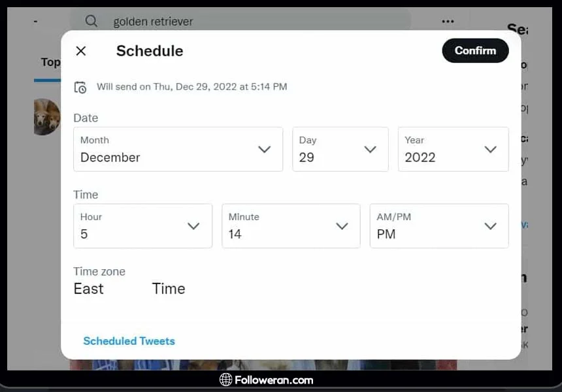
Task: Change the AM/PM selector
Action: (x=439, y=226)
